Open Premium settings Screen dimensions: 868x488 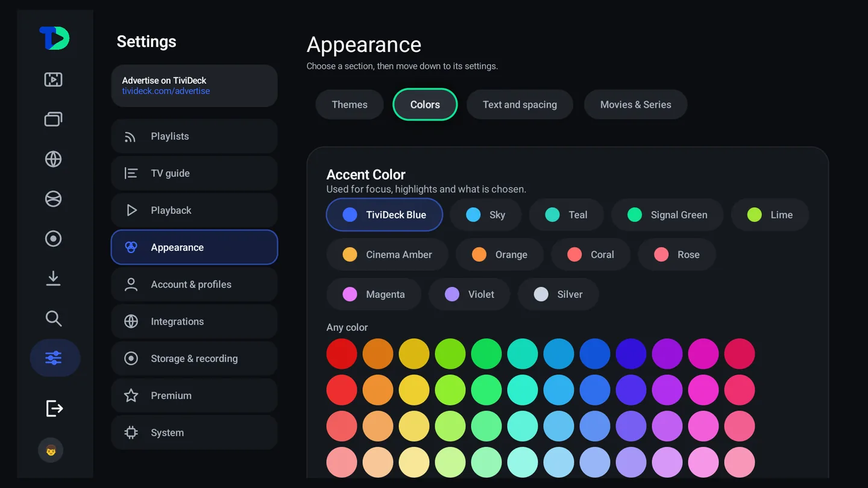pos(194,395)
